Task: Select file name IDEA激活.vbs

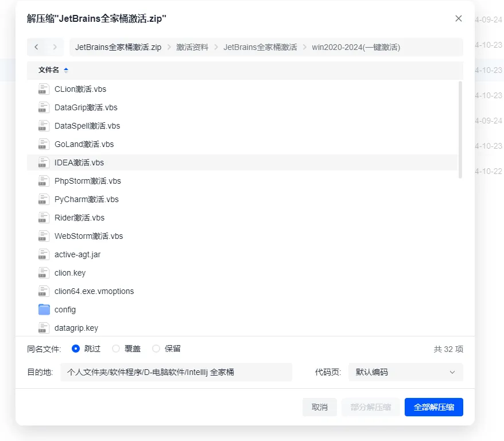Action: 79,163
